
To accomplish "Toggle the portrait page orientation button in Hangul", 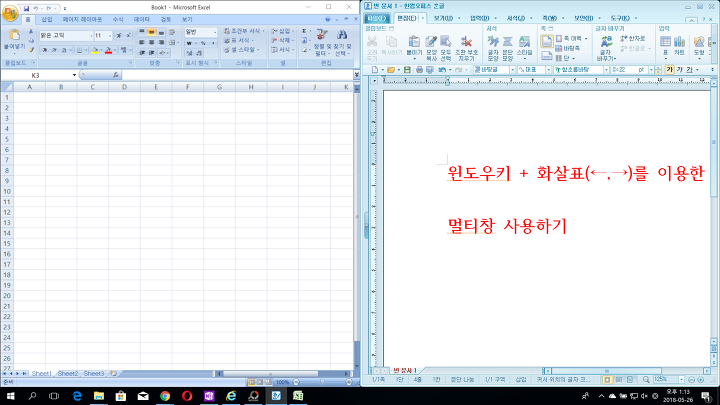I will (x=546, y=41).
